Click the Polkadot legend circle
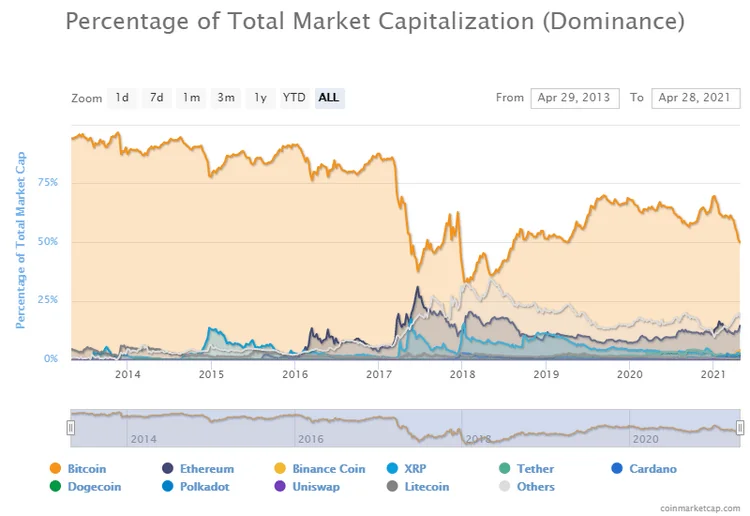 point(167,486)
